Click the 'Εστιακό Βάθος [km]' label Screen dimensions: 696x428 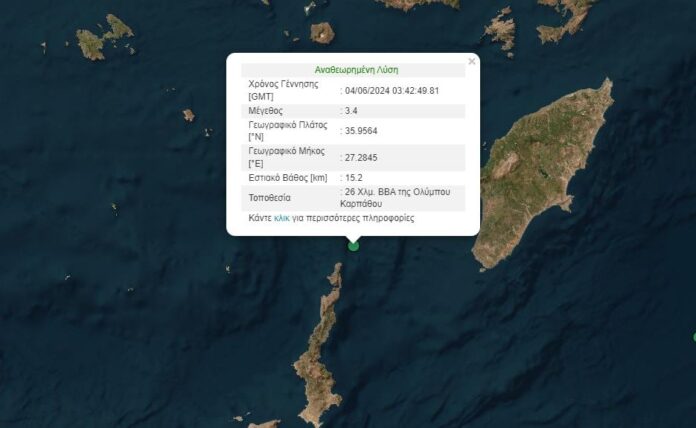[287, 178]
